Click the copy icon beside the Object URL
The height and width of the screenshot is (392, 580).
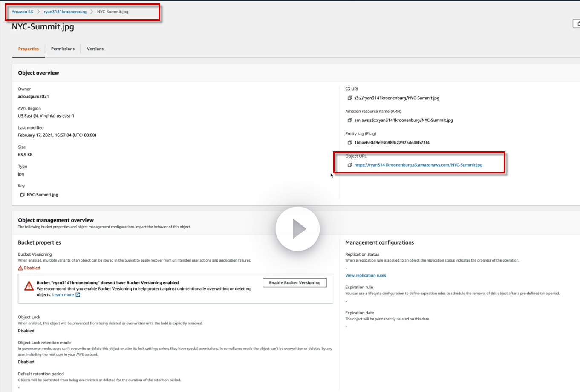click(349, 165)
